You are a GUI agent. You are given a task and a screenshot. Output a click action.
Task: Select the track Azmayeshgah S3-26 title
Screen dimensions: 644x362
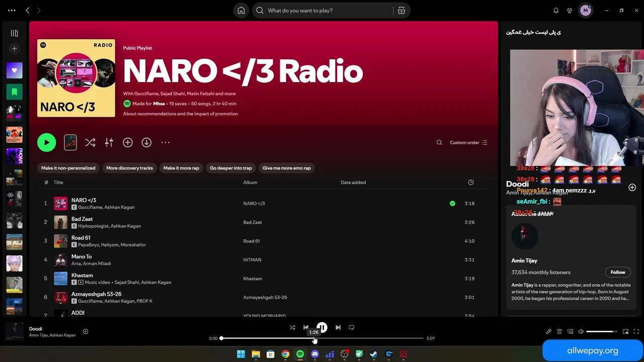click(97, 294)
